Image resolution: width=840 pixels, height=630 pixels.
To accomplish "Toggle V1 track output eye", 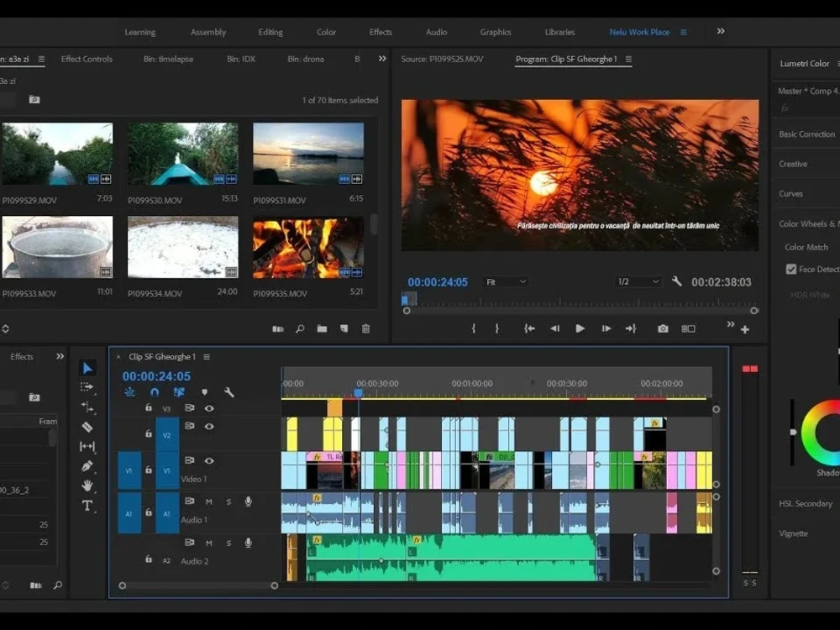I will point(209,460).
